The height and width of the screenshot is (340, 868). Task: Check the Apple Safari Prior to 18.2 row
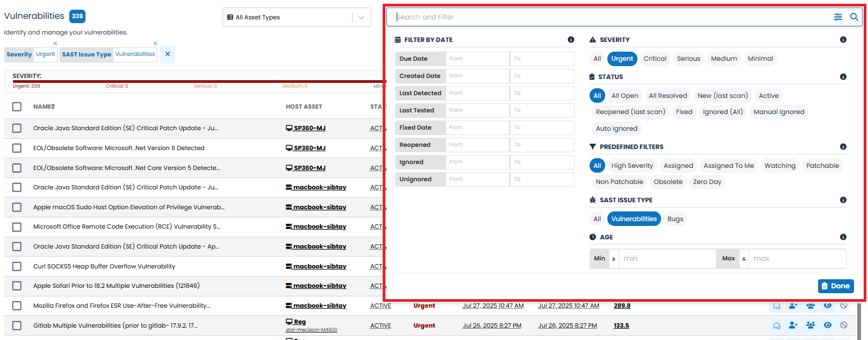17,286
